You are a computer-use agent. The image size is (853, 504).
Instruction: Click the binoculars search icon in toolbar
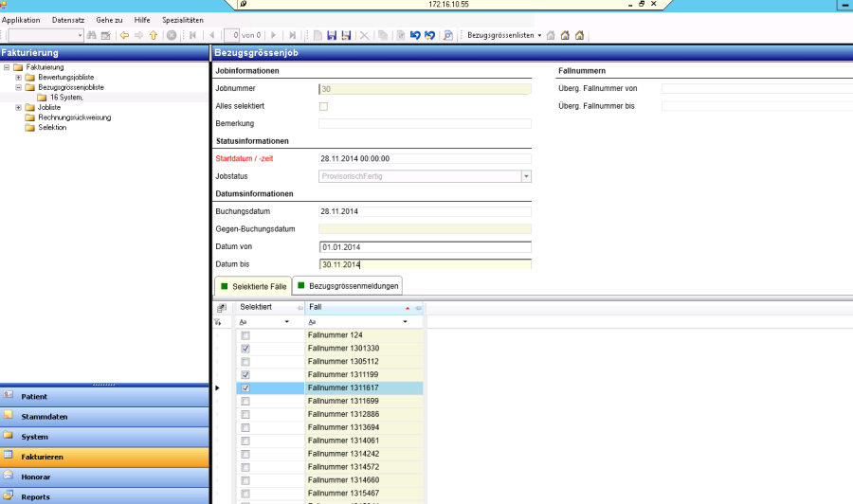tap(92, 35)
